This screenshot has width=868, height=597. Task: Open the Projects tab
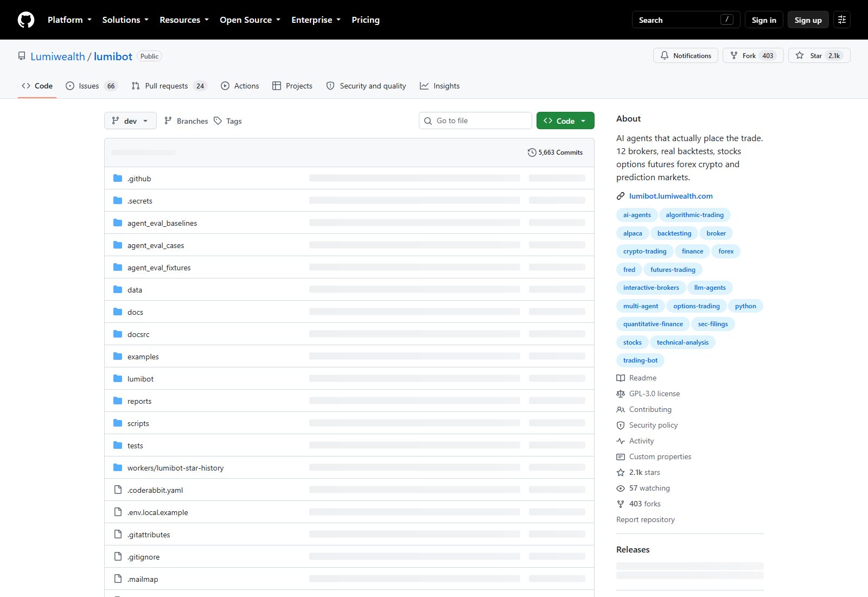point(292,86)
